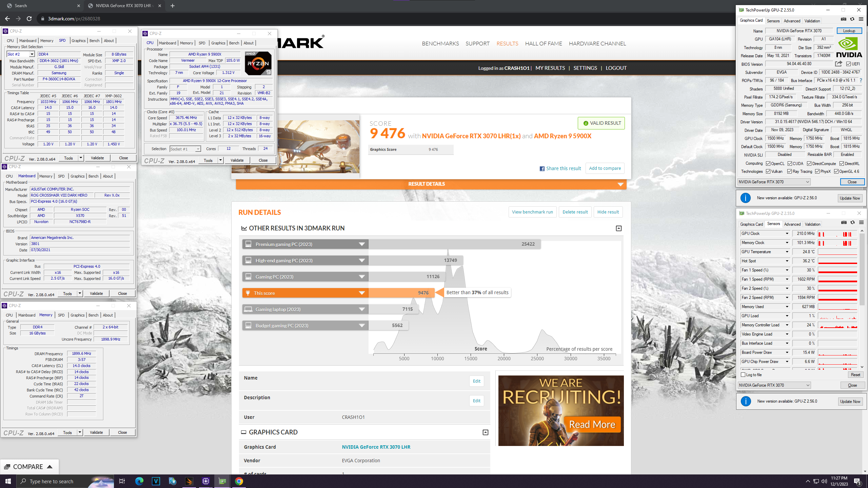Image resolution: width=868 pixels, height=488 pixels.
Task: Reload the browser page
Action: (29, 19)
